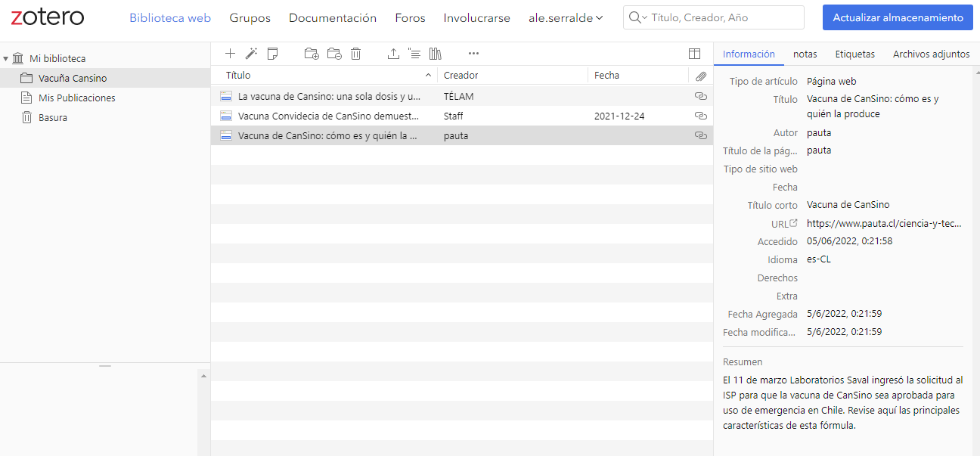This screenshot has width=980, height=456.
Task: Sort by the Fecha column header
Action: click(x=638, y=76)
